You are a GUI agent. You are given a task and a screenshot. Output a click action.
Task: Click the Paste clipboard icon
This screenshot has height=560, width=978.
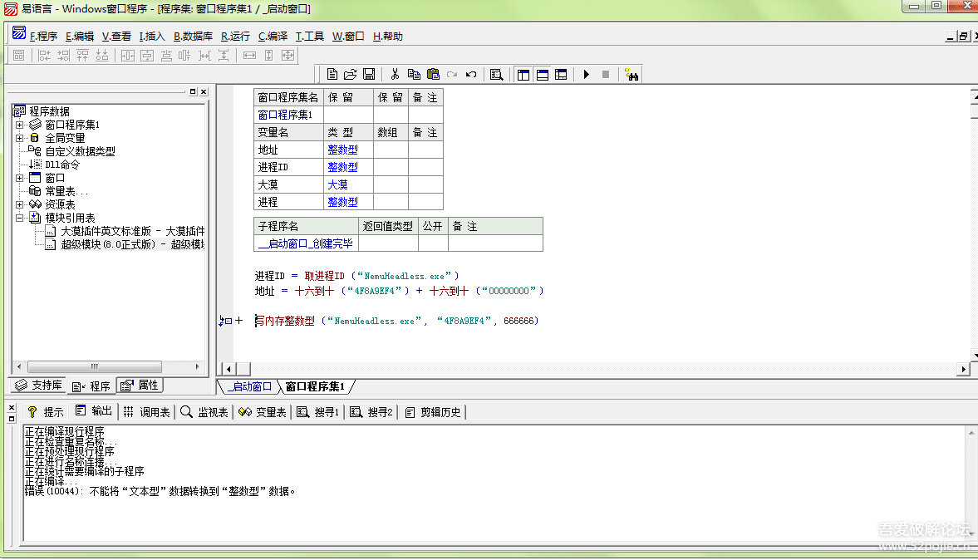tap(433, 75)
